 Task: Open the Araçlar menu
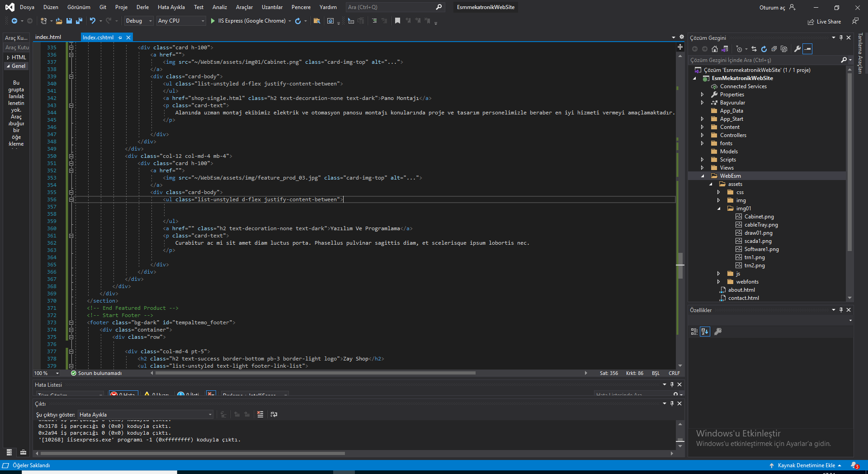[244, 7]
